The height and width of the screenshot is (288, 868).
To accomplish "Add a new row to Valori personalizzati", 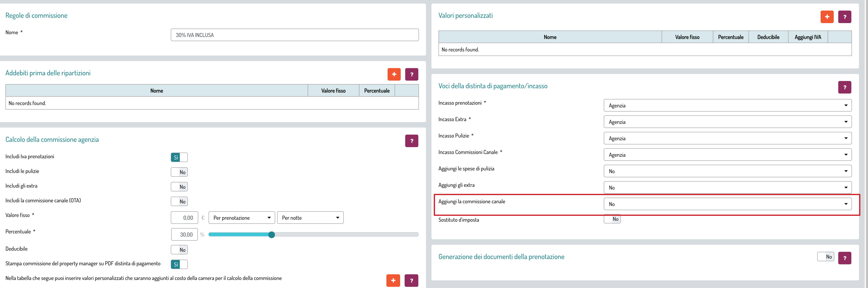I will 827,17.
